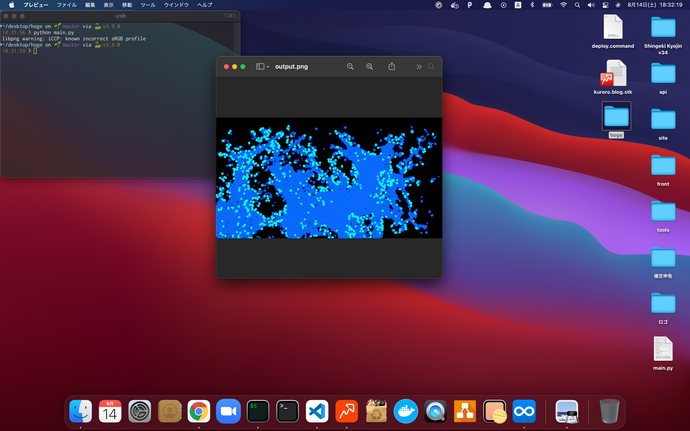The width and height of the screenshot is (690, 431).
Task: Open the red arrow app in Dock
Action: click(347, 411)
